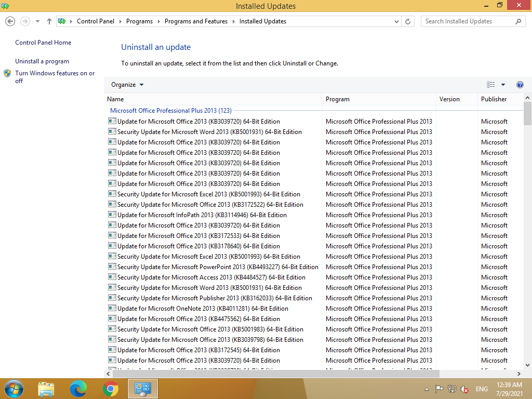
Task: Select Security Update for Microsoft PowerPoint 2013 (KB4493227)
Action: [218, 267]
